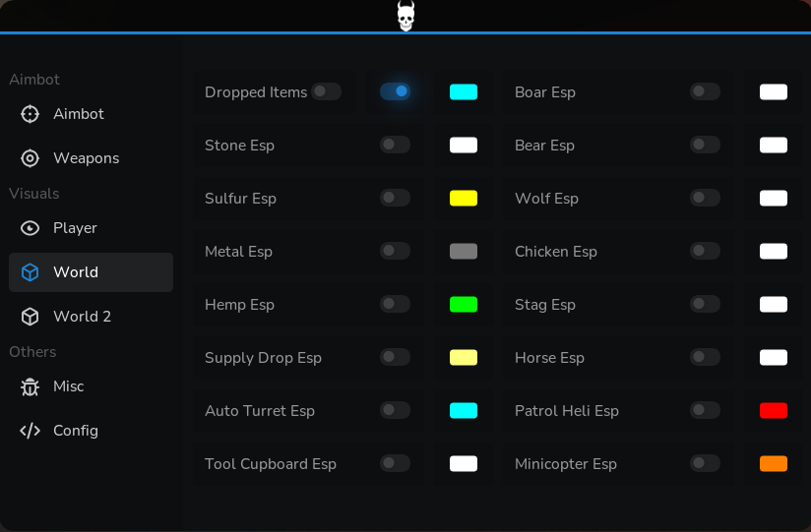Open the yellow Sulfur Esp color swatch
Screen dimensions: 811x532
(x=464, y=199)
